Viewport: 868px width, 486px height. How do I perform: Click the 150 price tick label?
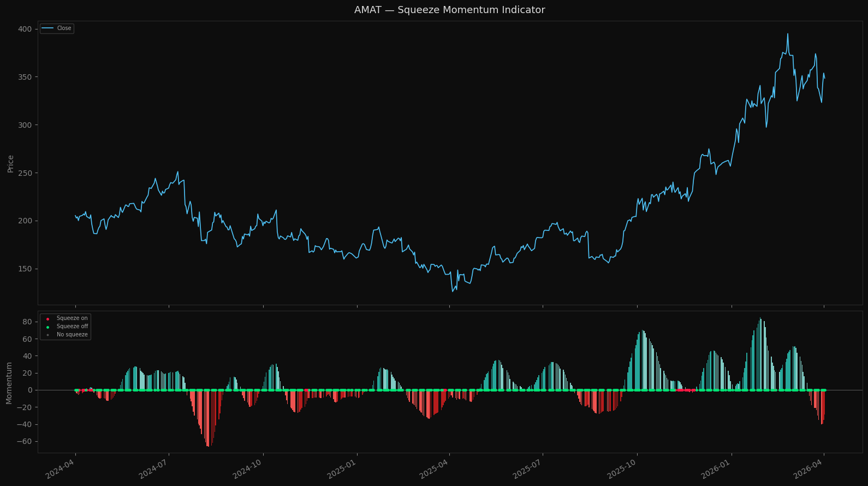(x=25, y=269)
